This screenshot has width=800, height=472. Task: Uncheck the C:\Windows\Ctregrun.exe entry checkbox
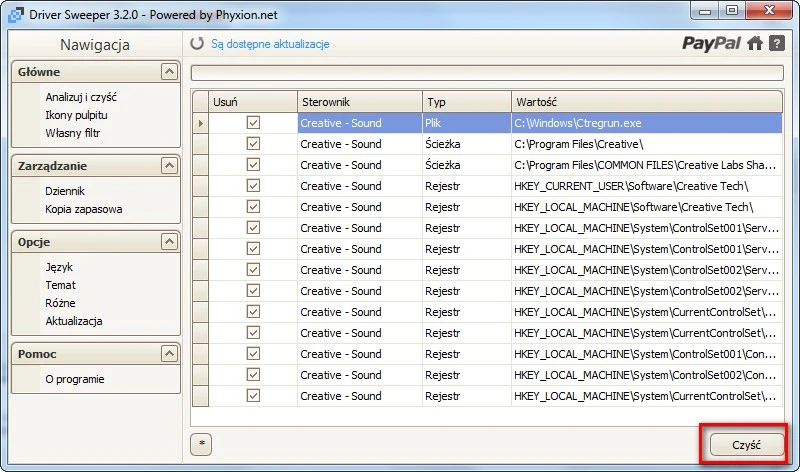point(253,123)
